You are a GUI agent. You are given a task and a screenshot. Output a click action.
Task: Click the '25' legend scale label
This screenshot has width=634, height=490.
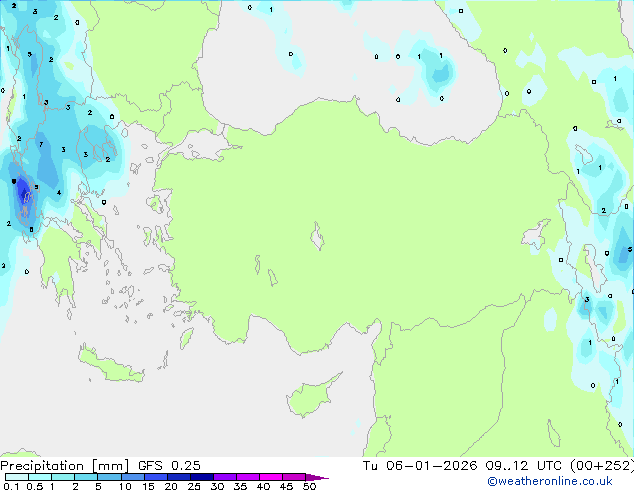194,486
